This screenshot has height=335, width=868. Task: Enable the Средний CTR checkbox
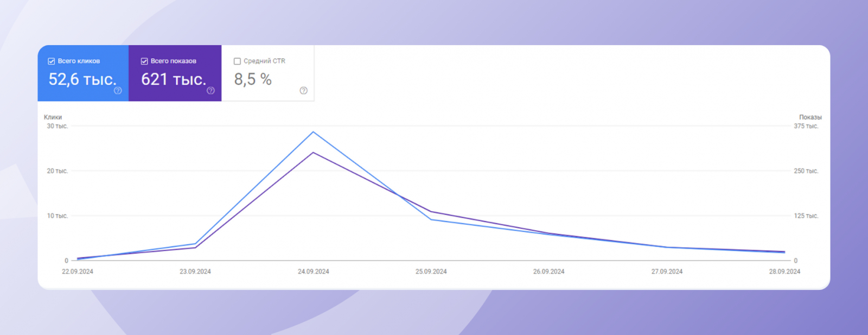coord(237,61)
